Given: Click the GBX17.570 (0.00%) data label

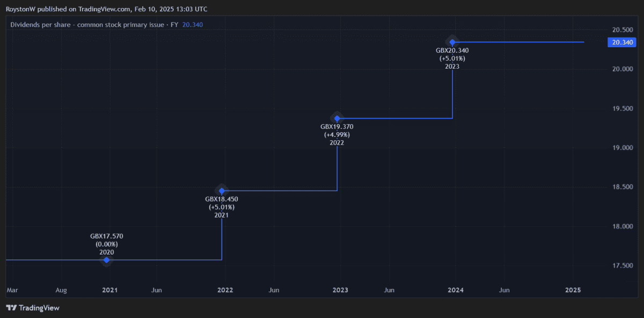Looking at the screenshot, I should point(107,240).
